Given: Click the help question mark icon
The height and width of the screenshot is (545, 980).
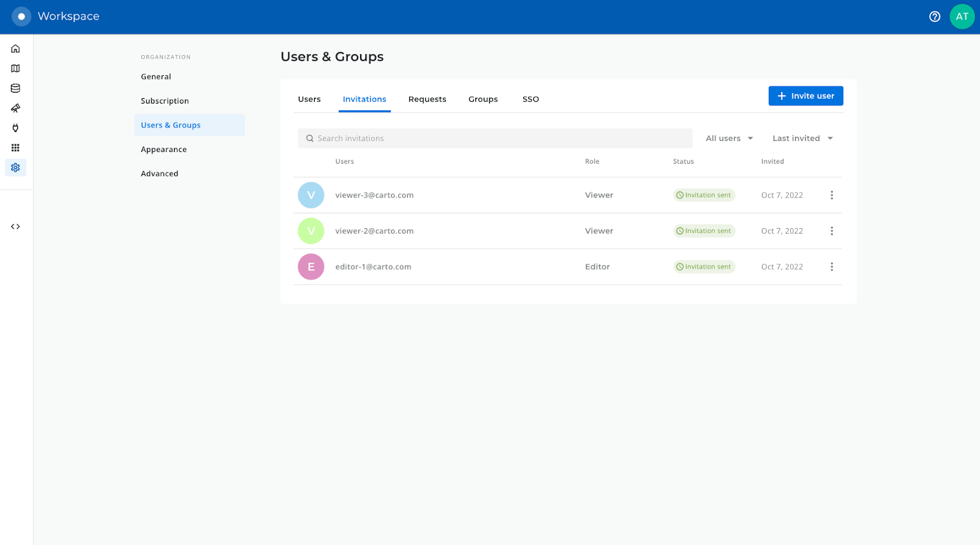Looking at the screenshot, I should point(935,17).
